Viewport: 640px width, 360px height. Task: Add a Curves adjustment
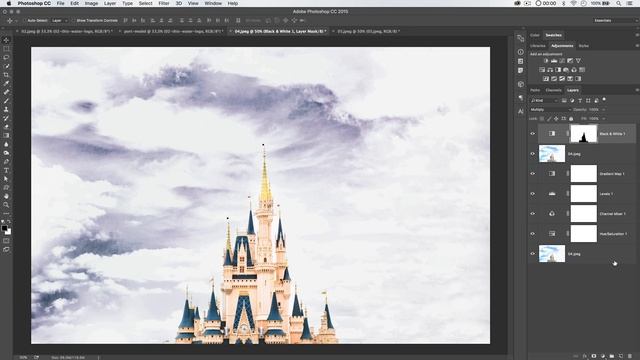click(x=562, y=61)
